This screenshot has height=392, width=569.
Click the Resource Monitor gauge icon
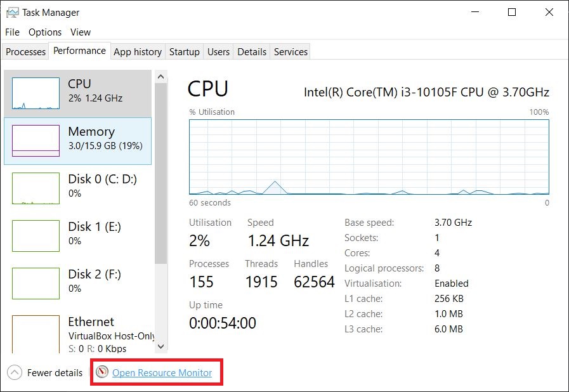click(x=102, y=372)
